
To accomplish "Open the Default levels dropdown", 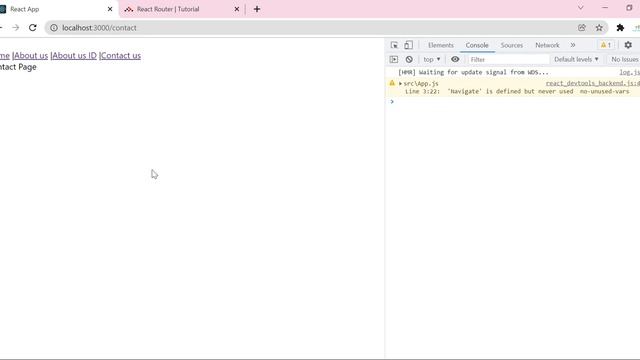I will coord(576,60).
